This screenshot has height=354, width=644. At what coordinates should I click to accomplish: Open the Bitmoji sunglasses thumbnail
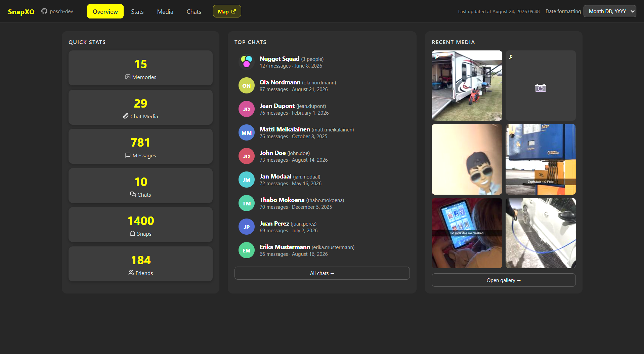[467, 159]
